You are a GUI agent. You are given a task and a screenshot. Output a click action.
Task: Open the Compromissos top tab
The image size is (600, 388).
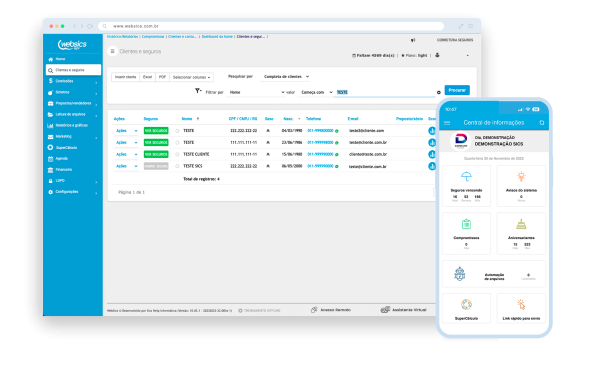click(x=153, y=37)
